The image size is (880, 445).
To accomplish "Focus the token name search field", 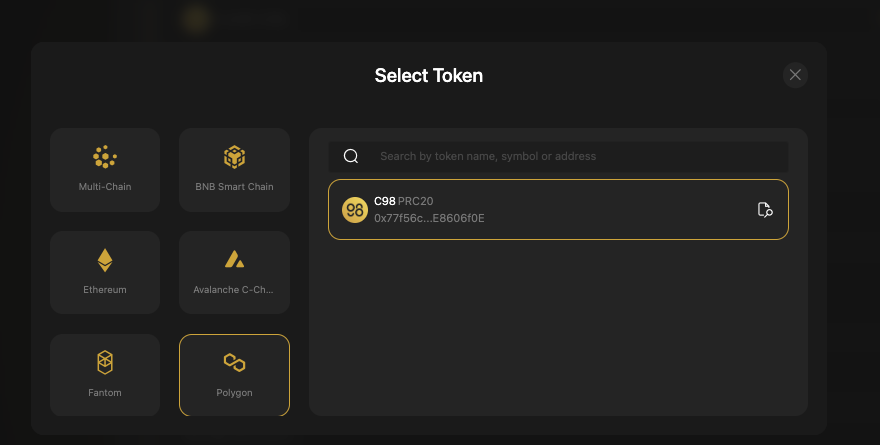I will 570,156.
